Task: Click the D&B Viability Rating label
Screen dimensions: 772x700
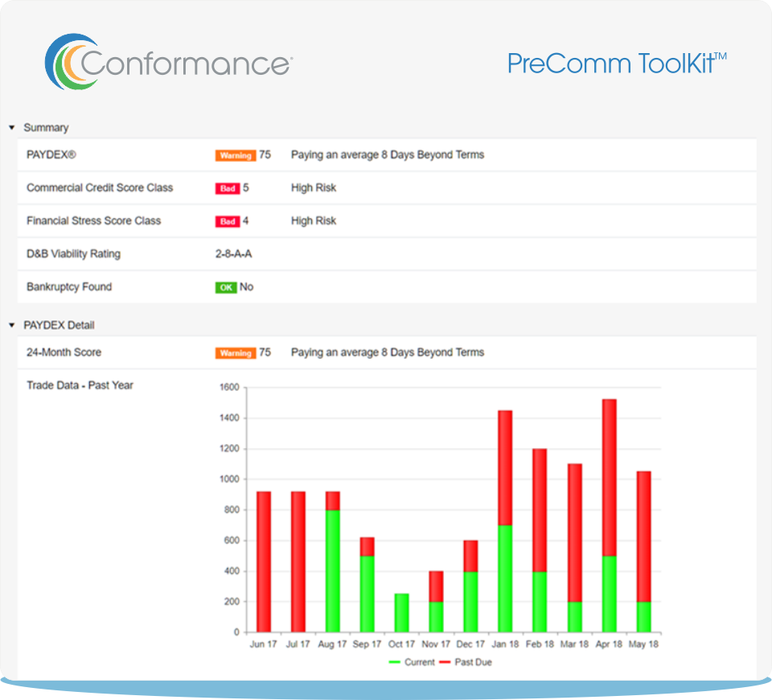Action: pyautogui.click(x=73, y=253)
